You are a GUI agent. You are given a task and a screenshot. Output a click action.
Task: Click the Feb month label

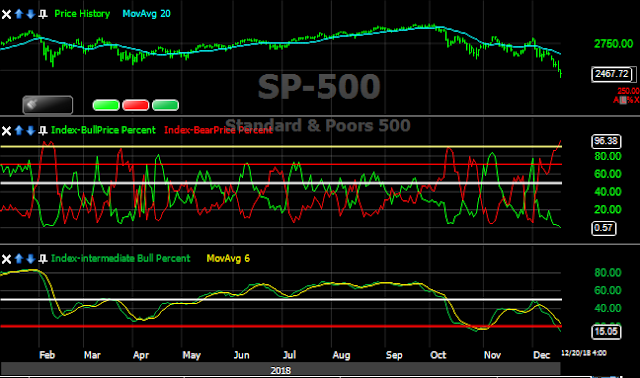coord(47,355)
